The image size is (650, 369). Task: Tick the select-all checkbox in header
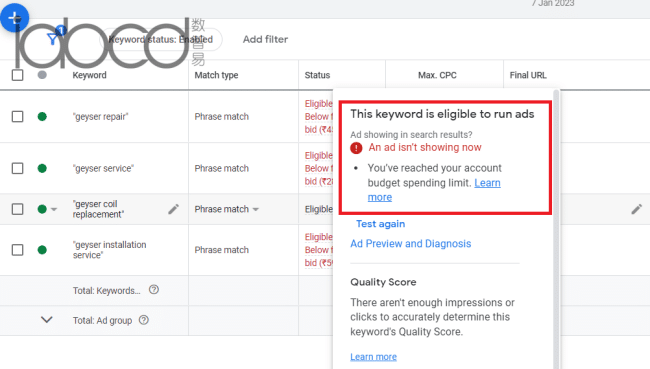(x=17, y=75)
